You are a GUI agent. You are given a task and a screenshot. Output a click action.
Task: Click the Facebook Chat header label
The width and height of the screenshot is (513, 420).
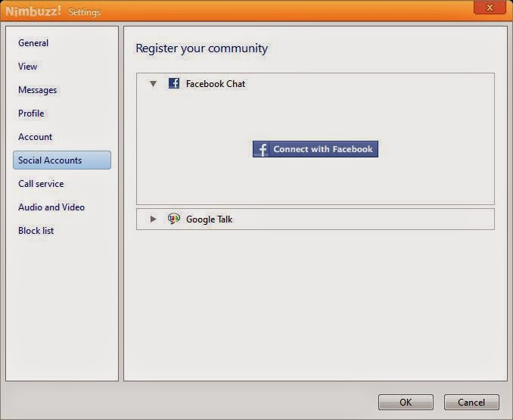click(x=216, y=84)
